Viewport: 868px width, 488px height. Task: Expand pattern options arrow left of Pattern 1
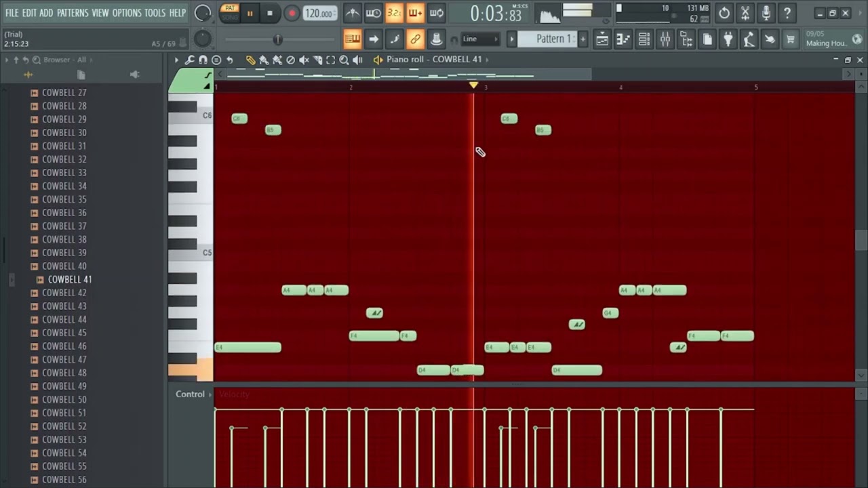[512, 39]
